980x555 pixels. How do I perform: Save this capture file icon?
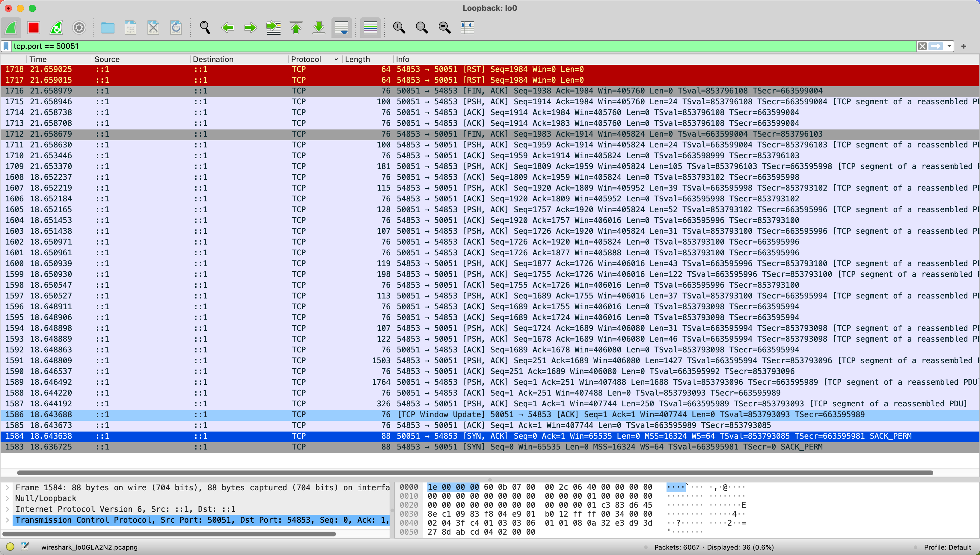click(131, 28)
